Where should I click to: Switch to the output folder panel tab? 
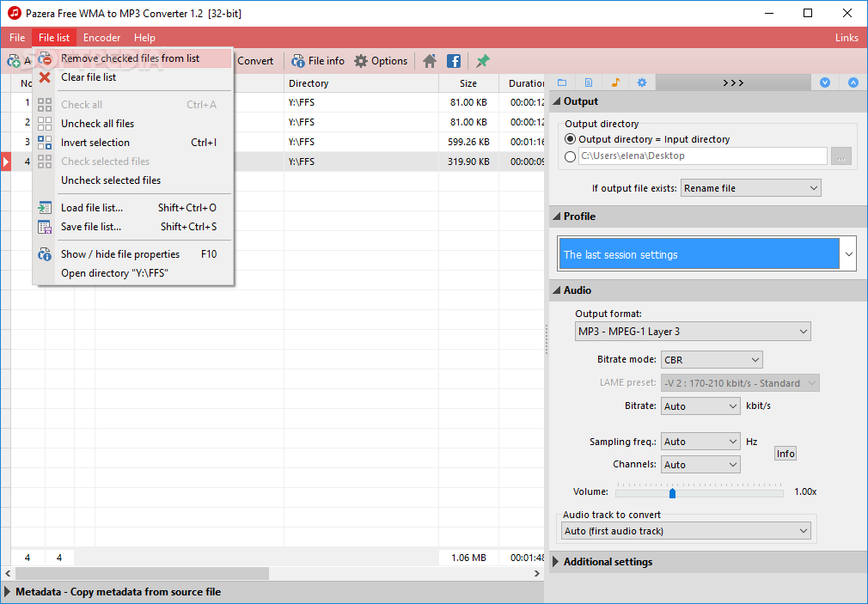click(562, 82)
